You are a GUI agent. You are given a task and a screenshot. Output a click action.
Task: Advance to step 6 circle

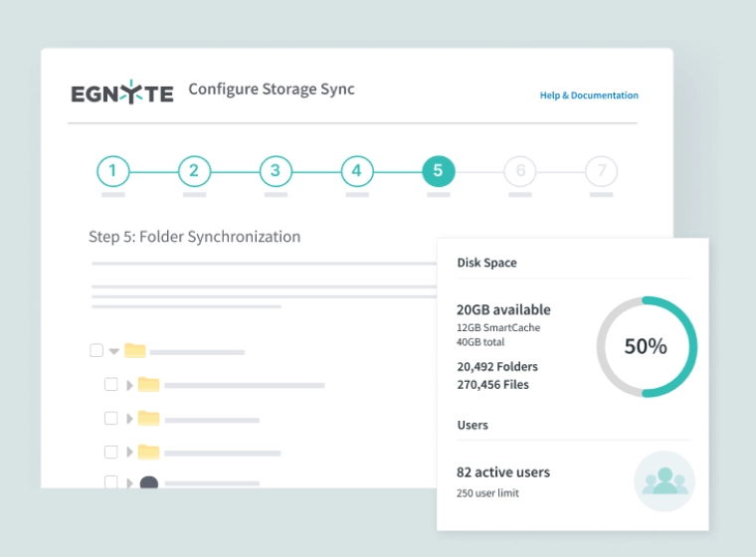519,171
